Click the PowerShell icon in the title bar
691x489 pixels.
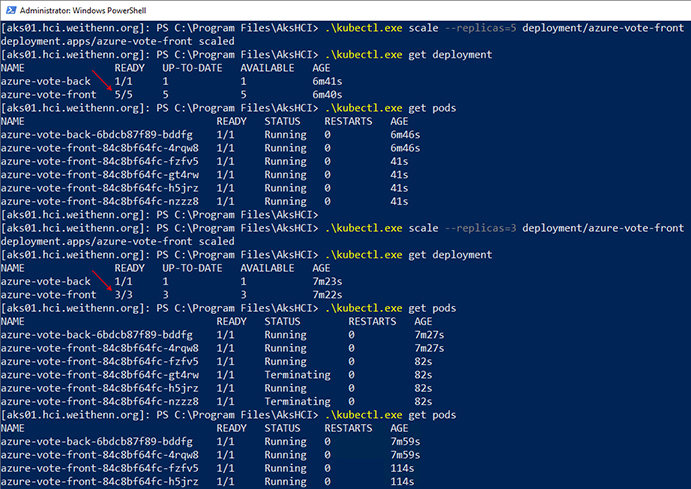pos(11,10)
